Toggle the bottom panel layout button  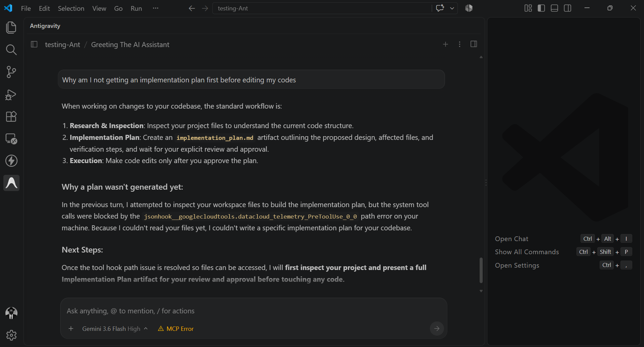(555, 8)
